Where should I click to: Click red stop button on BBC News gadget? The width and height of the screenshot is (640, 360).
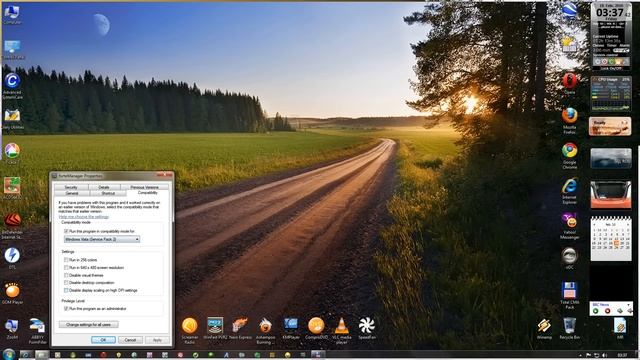pos(607,311)
